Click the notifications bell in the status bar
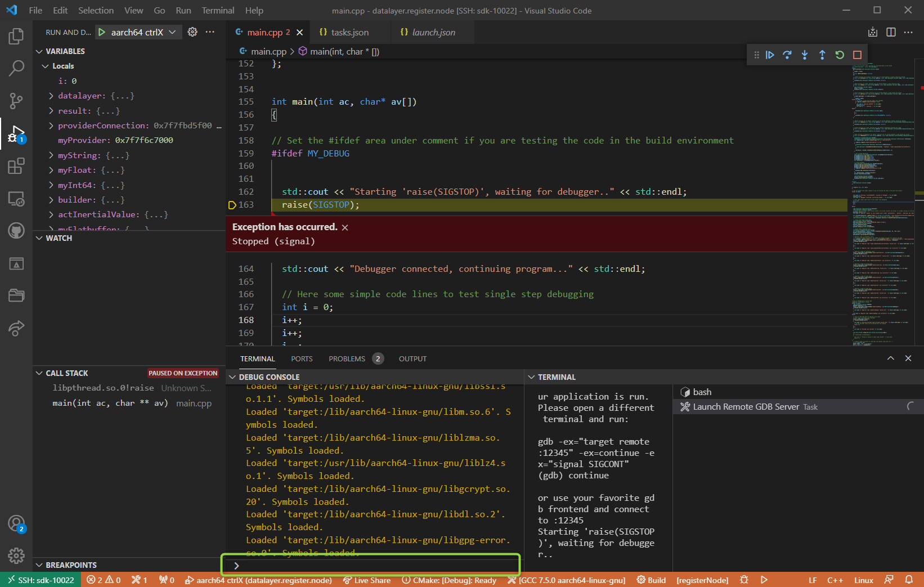Viewport: 924px width, 587px height. pyautogui.click(x=910, y=580)
